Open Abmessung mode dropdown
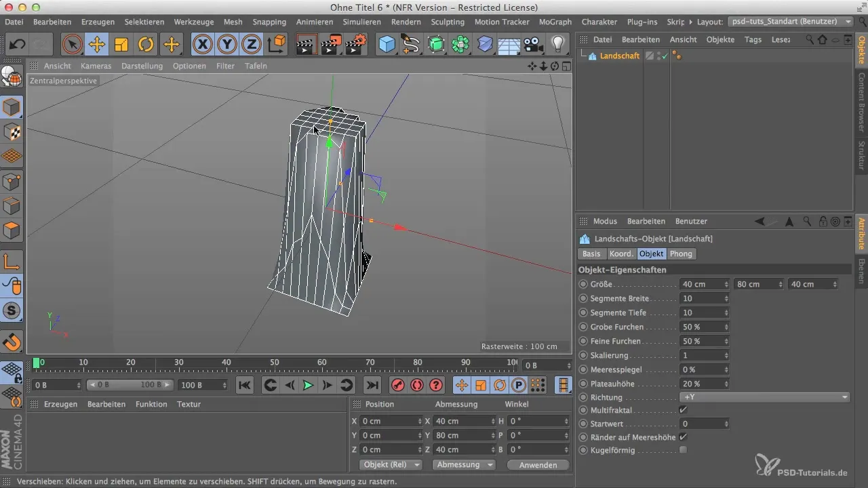868x488 pixels. coord(464,465)
